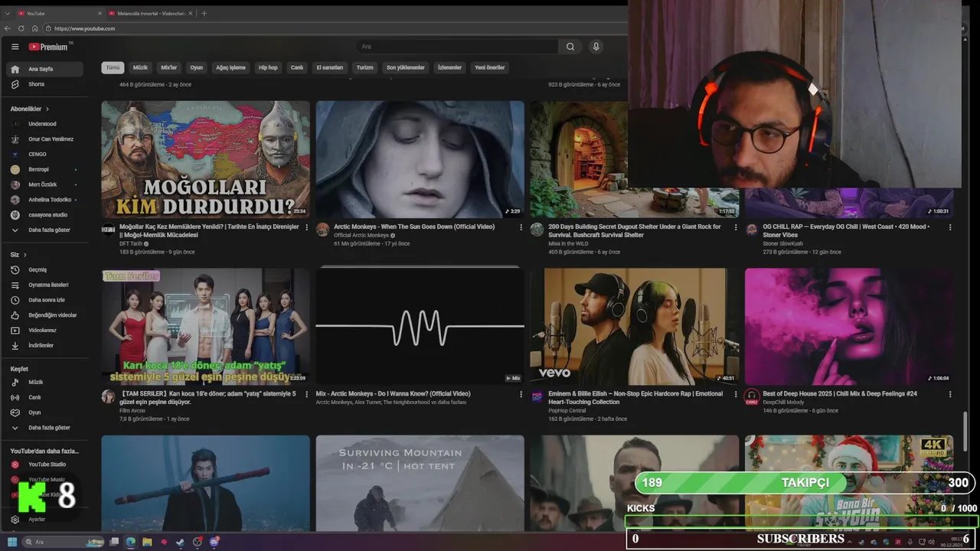The image size is (980, 551).
Task: Play Moğolları Kim Durdurdu thumbnail
Action: pyautogui.click(x=205, y=159)
